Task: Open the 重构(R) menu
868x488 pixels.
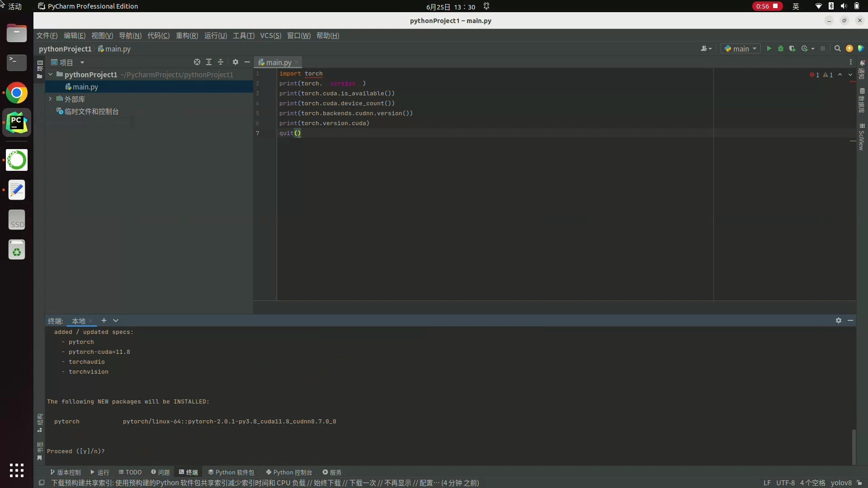Action: tap(187, 36)
